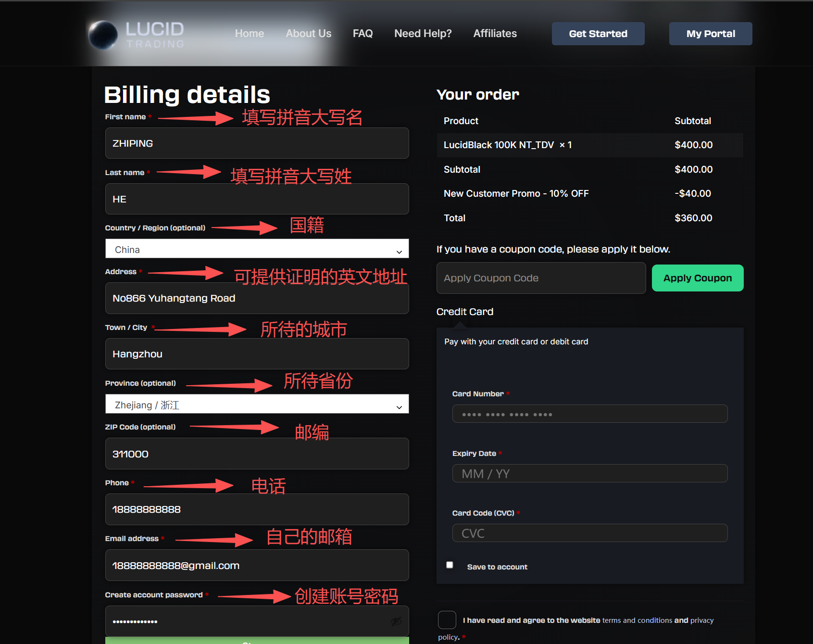Click the Apply Coupon button
813x644 pixels.
click(697, 278)
